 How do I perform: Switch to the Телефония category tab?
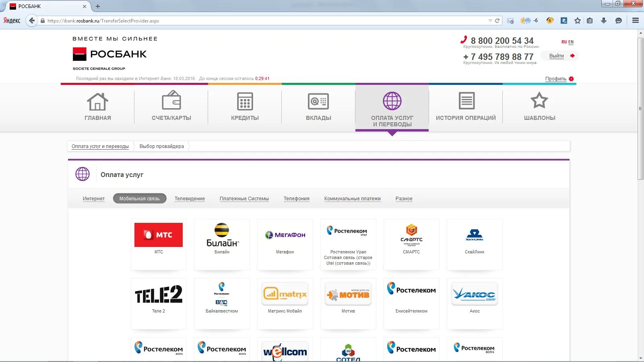(297, 199)
